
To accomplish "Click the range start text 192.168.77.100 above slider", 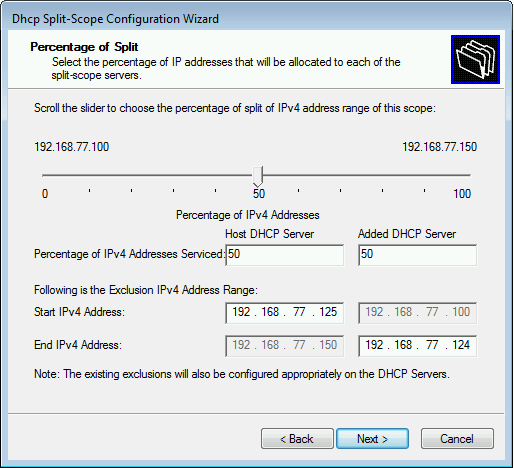I will [x=72, y=147].
